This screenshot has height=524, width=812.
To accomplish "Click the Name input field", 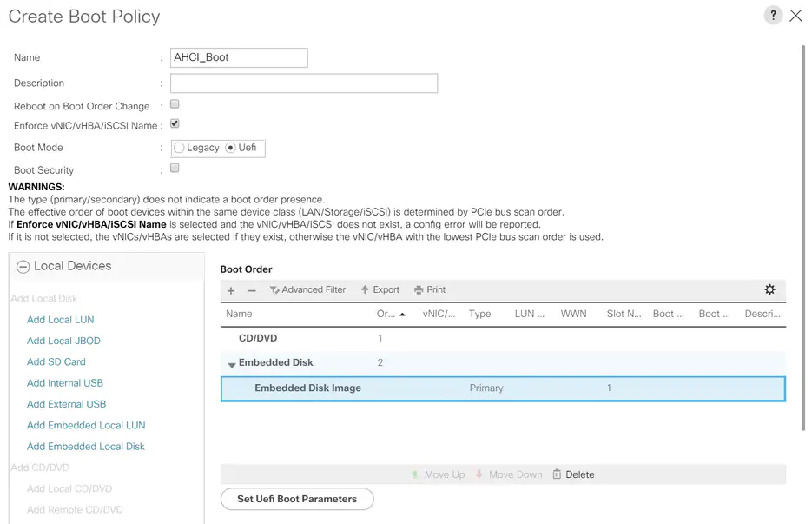I will [x=239, y=57].
